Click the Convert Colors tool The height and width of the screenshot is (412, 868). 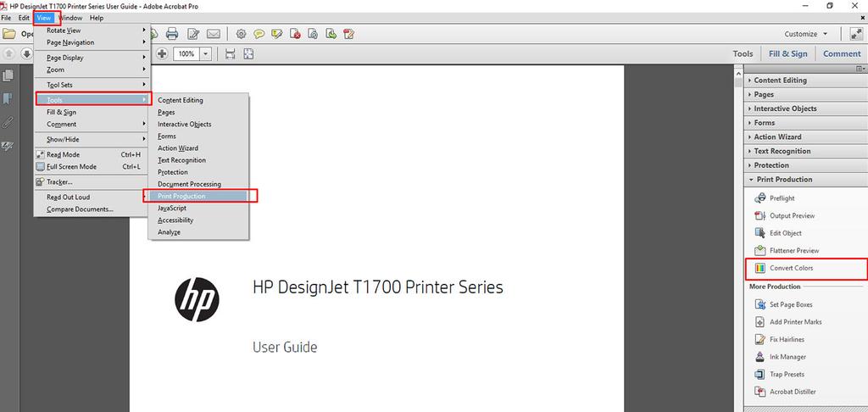pyautogui.click(x=791, y=268)
